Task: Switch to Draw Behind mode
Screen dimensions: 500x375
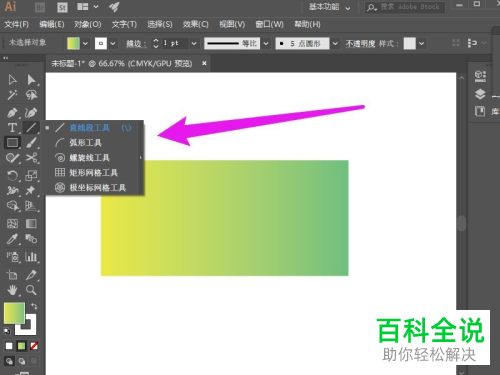Action: [x=22, y=361]
